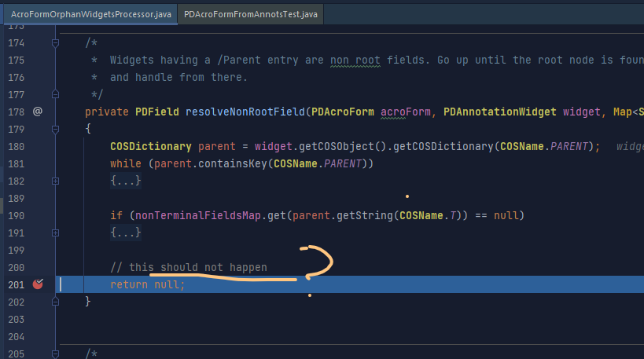
Task: Click the @ gutter icon on line 178
Action: click(x=38, y=112)
